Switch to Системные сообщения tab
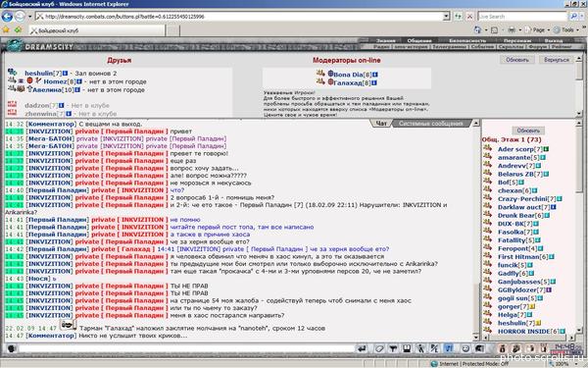Screen dimensions: 588x368 click(x=430, y=124)
